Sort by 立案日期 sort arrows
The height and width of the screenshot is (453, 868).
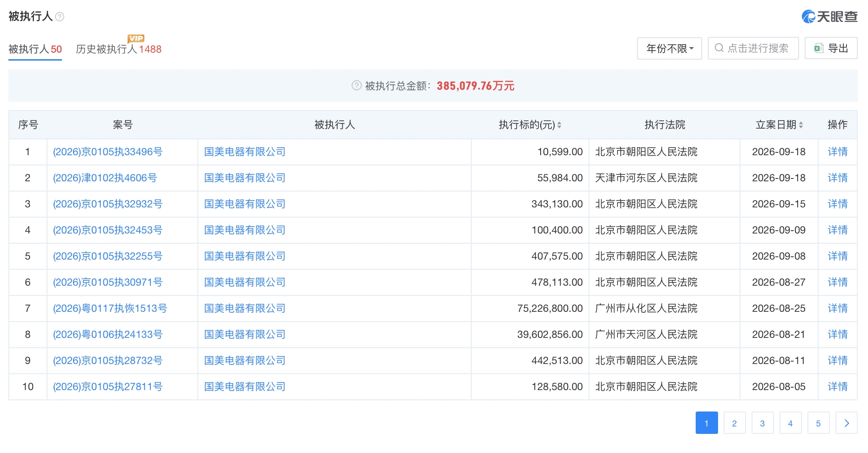[x=801, y=125]
